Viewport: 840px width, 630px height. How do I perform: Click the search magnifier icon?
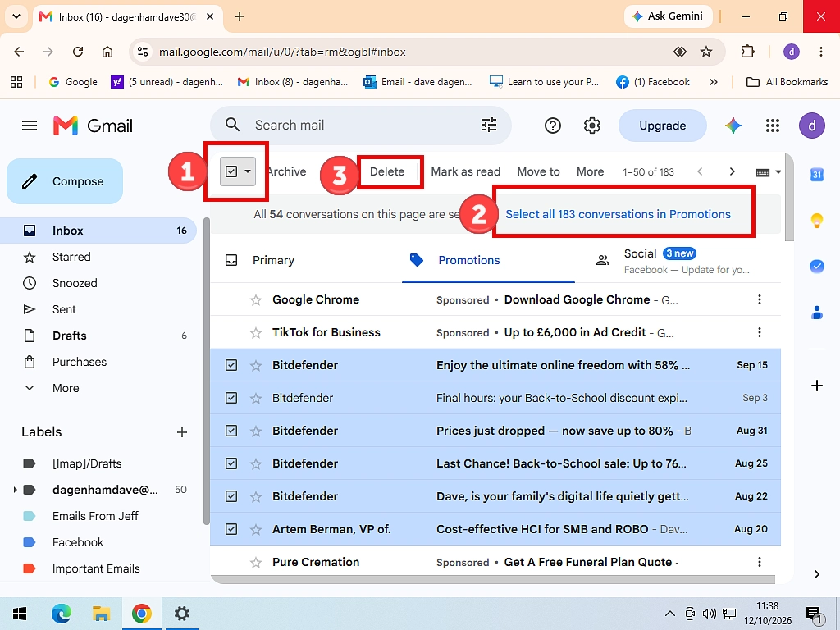click(232, 125)
